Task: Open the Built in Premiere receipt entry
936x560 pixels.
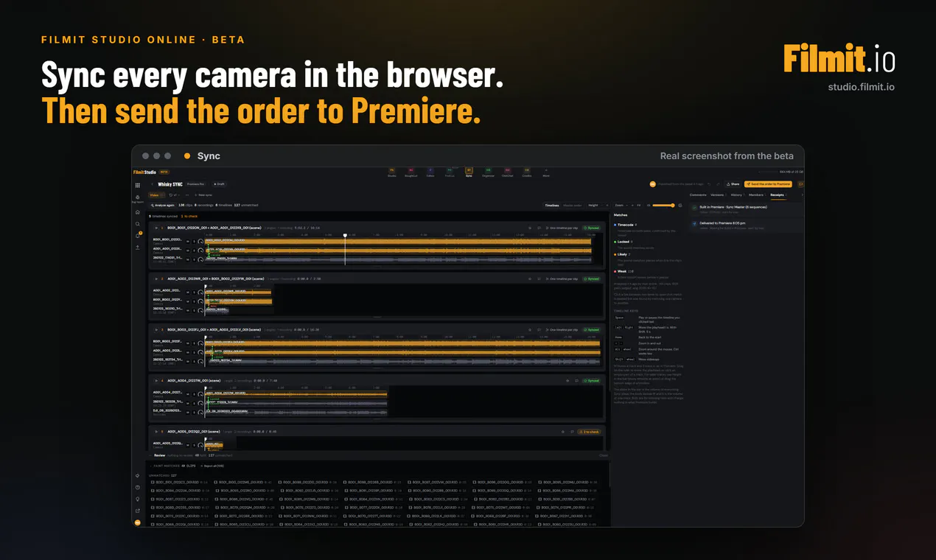Action: [745, 209]
